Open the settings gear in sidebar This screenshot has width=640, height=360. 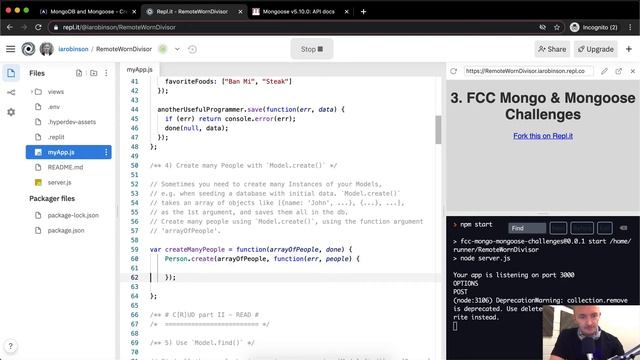11,112
